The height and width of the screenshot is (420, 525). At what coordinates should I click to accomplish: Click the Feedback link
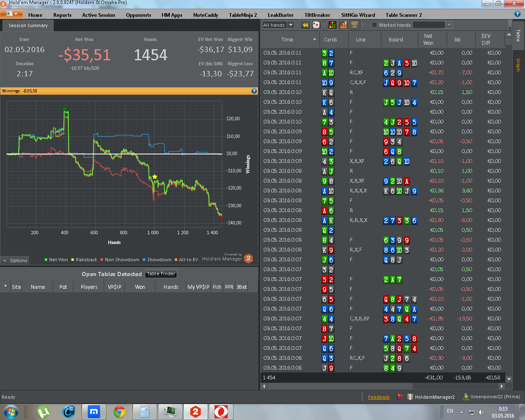click(379, 397)
